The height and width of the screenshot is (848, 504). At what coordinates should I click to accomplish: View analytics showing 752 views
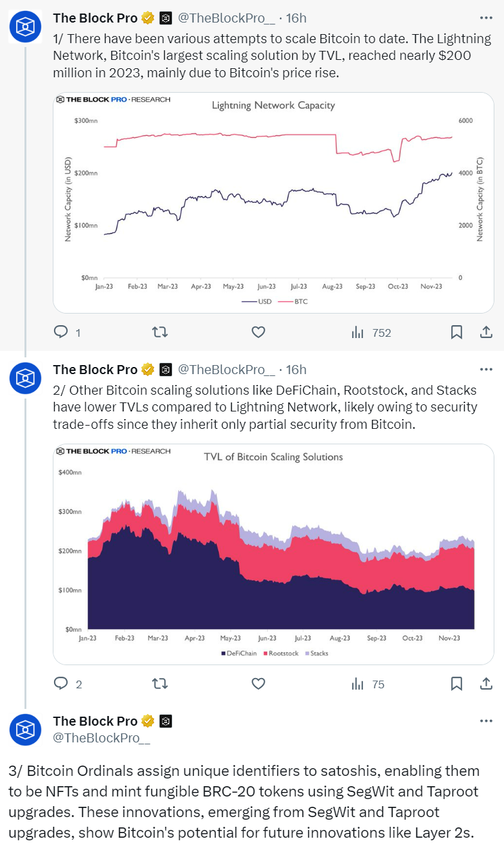[371, 332]
